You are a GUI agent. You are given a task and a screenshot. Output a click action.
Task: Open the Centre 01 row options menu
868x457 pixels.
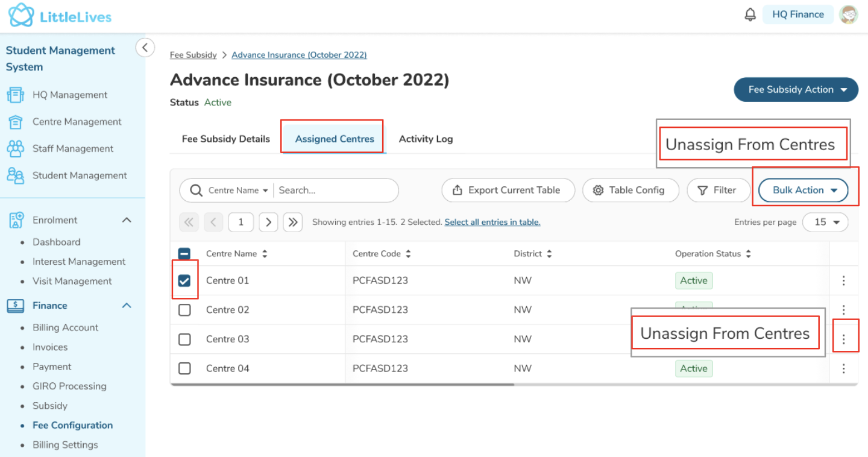pos(843,280)
